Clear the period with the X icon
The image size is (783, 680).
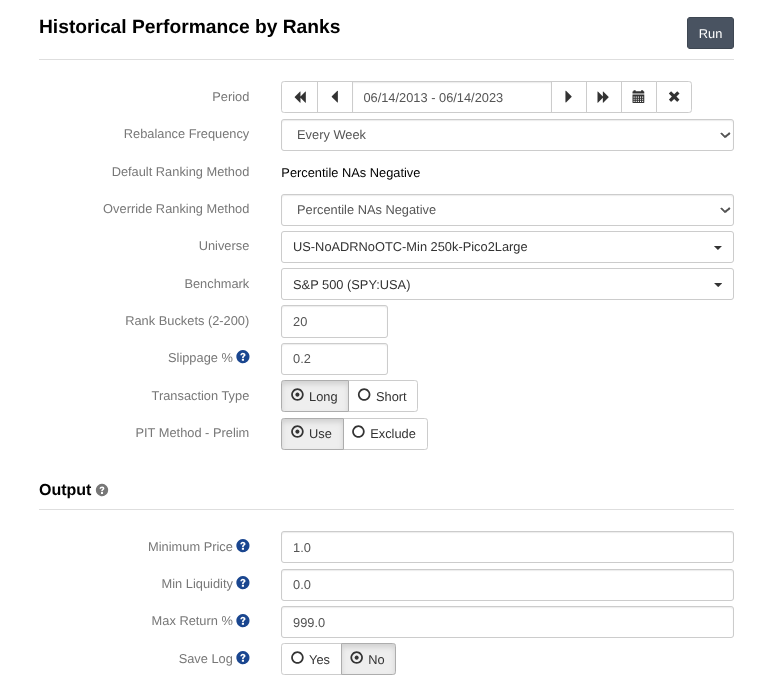[x=674, y=97]
